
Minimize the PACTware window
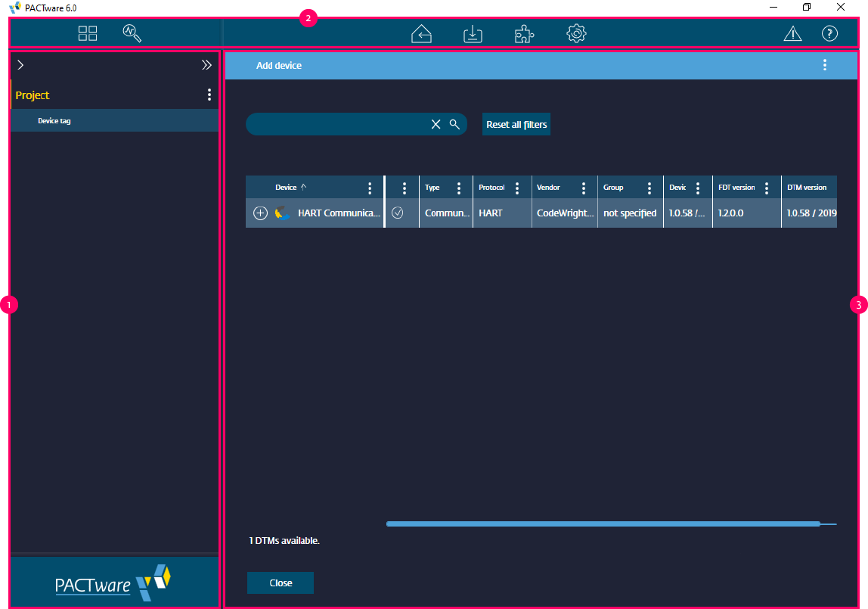(773, 8)
